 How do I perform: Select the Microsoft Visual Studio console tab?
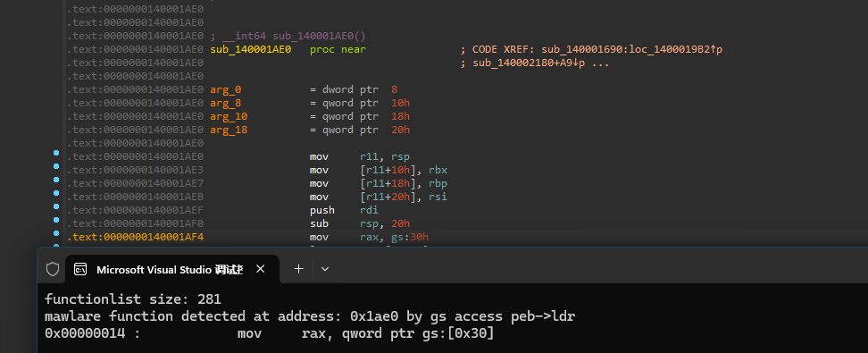(172, 269)
